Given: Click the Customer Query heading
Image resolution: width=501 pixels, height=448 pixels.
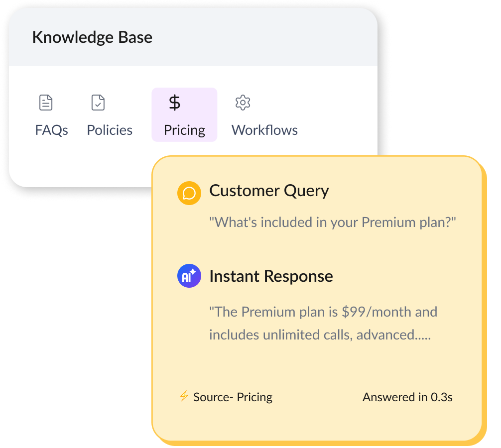Looking at the screenshot, I should [x=269, y=191].
